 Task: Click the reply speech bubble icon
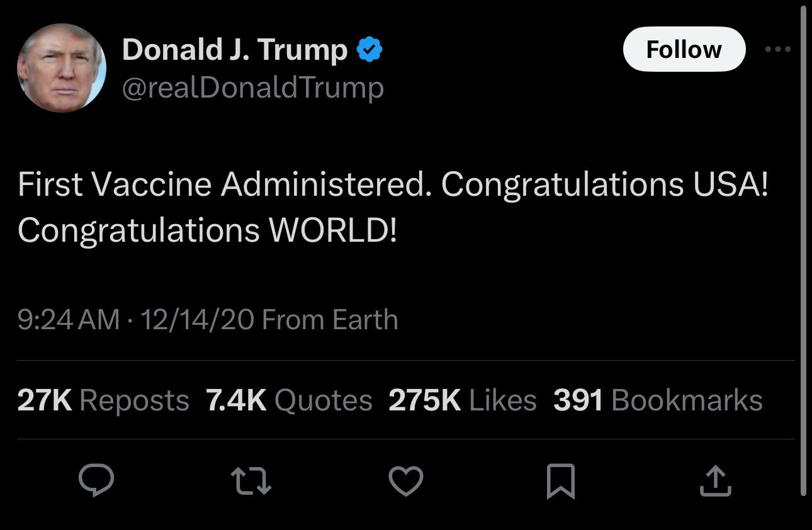(96, 482)
